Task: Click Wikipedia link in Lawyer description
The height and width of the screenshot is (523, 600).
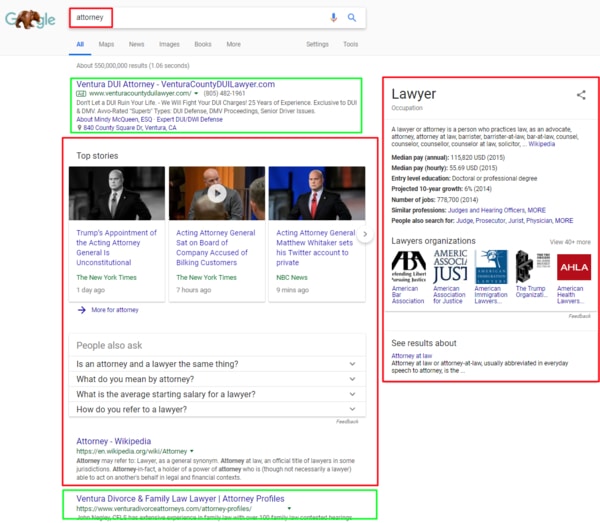Action: click(x=541, y=144)
